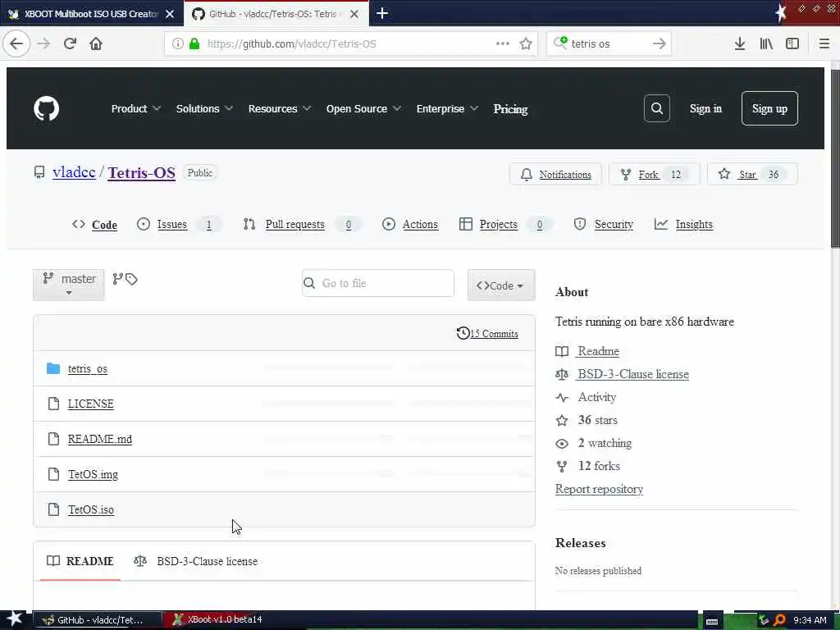
Task: Expand the Enterprise dropdown menu
Action: 447,109
